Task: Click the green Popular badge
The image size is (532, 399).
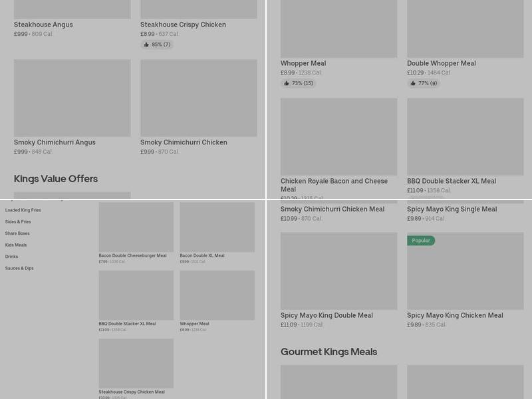Action: (x=421, y=240)
